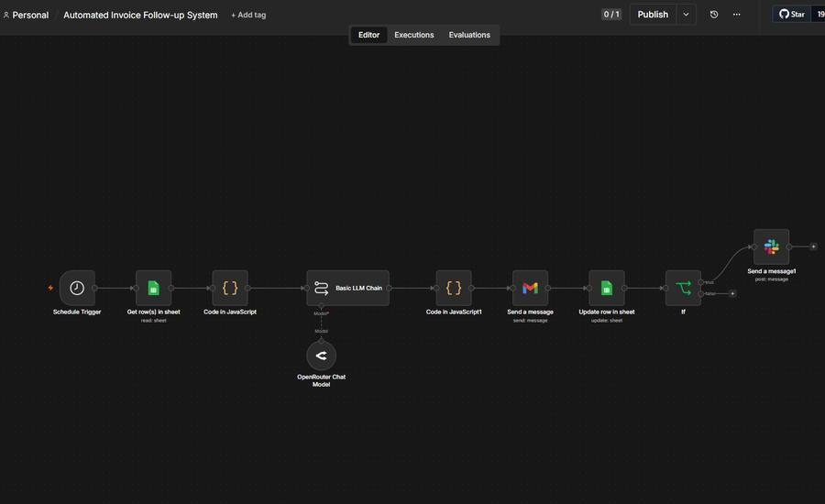This screenshot has width=825, height=504.
Task: Open the Schedule Trigger node
Action: (x=77, y=288)
